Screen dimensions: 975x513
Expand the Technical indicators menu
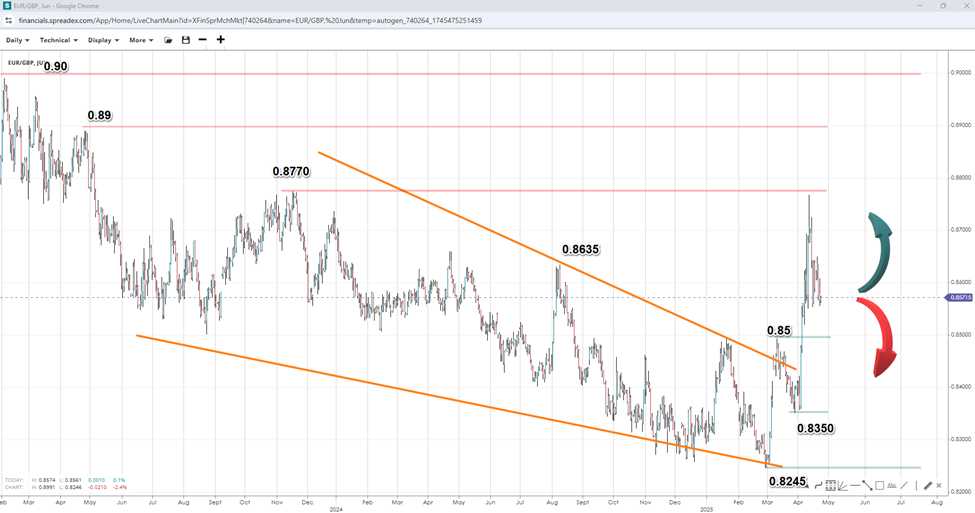tap(58, 40)
